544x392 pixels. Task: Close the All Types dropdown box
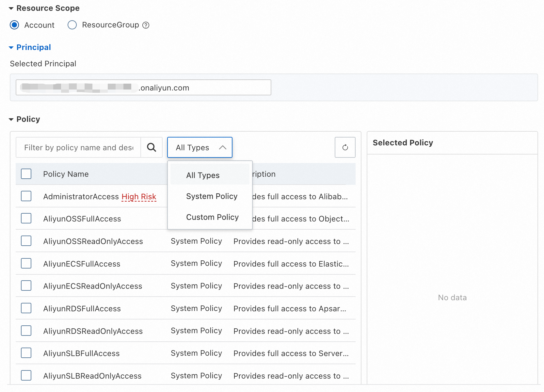point(200,147)
